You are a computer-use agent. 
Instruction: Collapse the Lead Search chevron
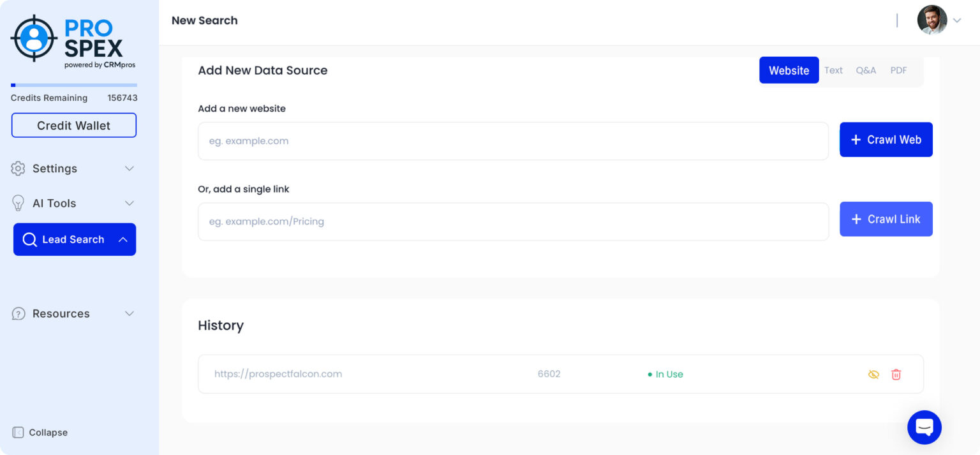(123, 239)
